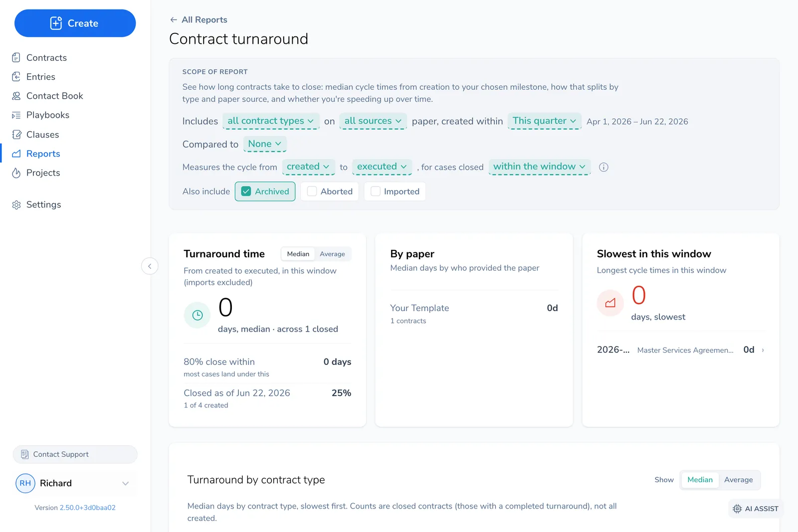Click the info icon beside within the window
This screenshot has width=798, height=532.
(x=603, y=168)
